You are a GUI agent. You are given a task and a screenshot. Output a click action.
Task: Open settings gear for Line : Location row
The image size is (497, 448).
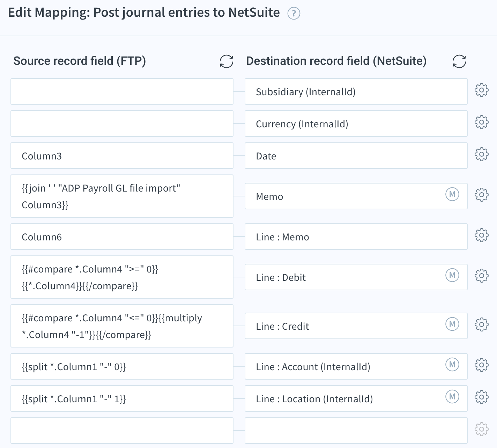[x=481, y=397]
